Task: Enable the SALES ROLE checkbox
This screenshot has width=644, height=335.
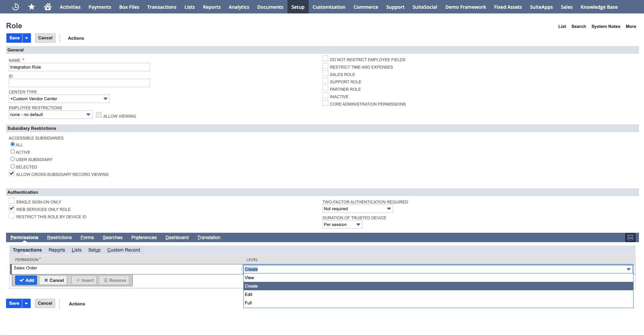Action: tap(325, 73)
